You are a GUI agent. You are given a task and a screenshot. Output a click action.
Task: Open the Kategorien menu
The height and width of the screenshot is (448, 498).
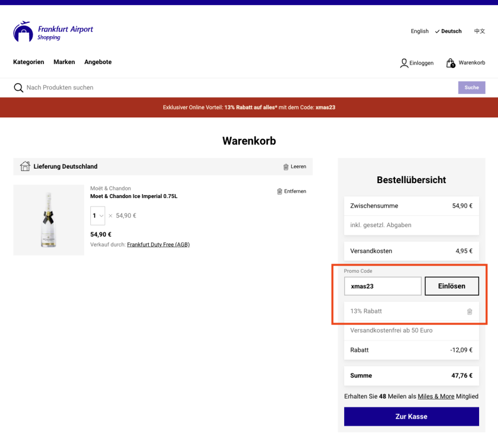28,62
